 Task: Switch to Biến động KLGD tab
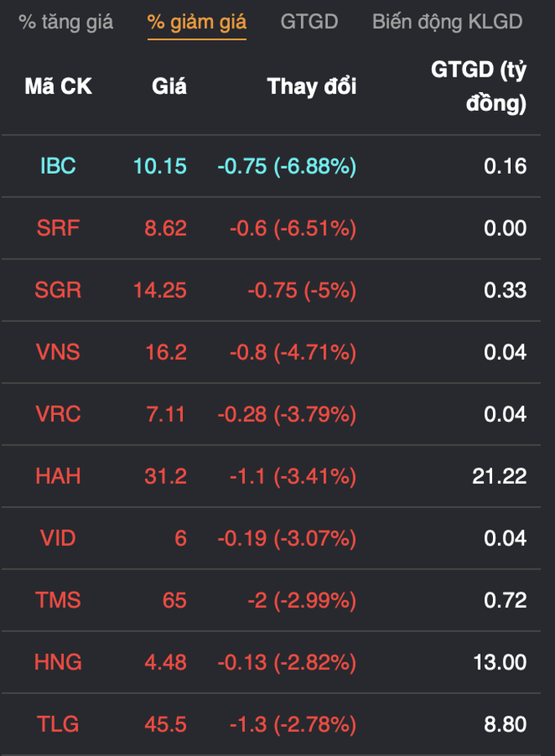tap(447, 22)
